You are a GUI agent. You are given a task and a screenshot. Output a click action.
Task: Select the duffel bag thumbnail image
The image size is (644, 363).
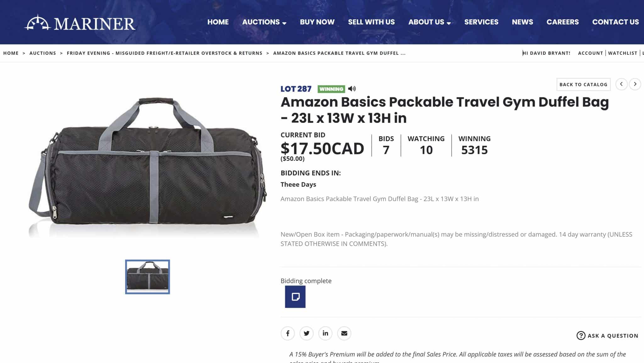[147, 277]
